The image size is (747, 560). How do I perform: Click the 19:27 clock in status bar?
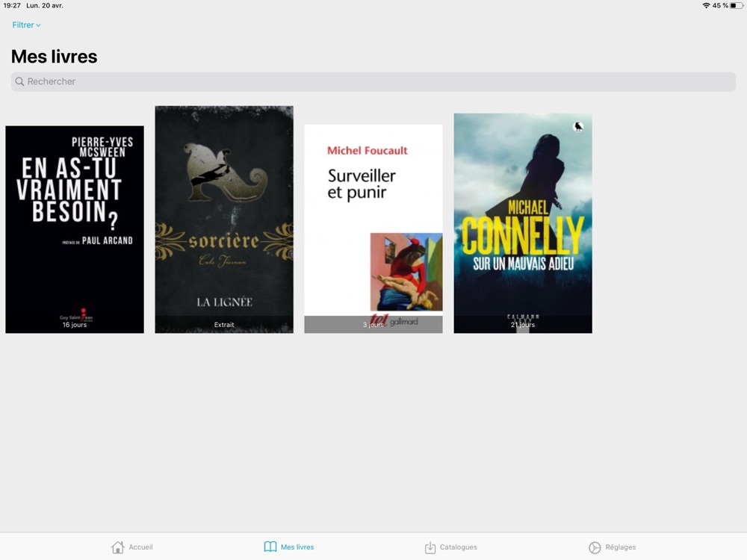point(12,6)
